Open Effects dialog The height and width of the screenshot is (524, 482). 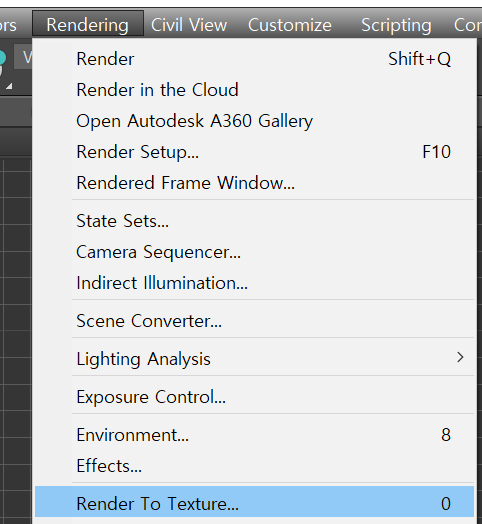coord(254,466)
